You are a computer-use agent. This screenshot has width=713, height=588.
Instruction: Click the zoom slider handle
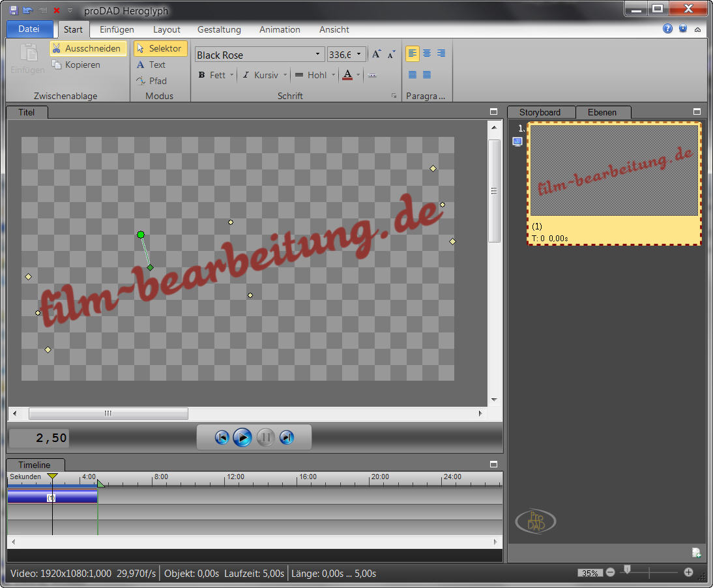tap(627, 570)
